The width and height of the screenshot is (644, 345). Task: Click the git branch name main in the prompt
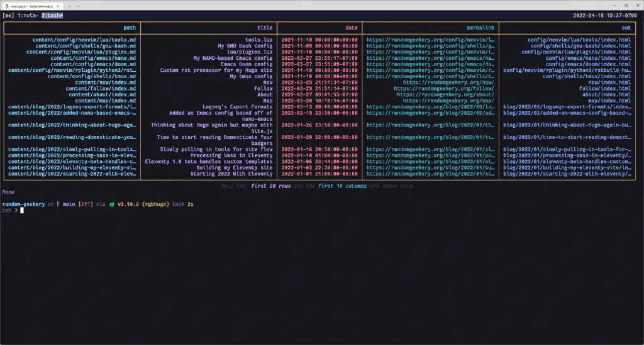coord(69,204)
